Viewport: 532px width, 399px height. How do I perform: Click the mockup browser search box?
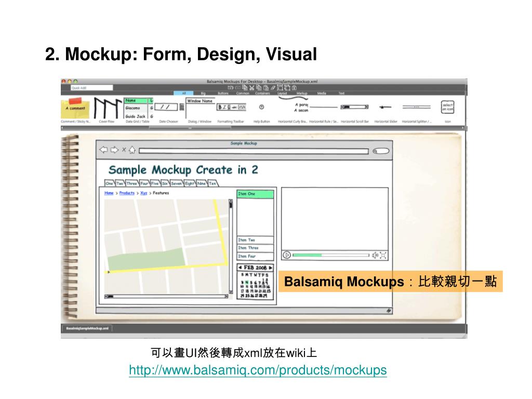tap(381, 151)
